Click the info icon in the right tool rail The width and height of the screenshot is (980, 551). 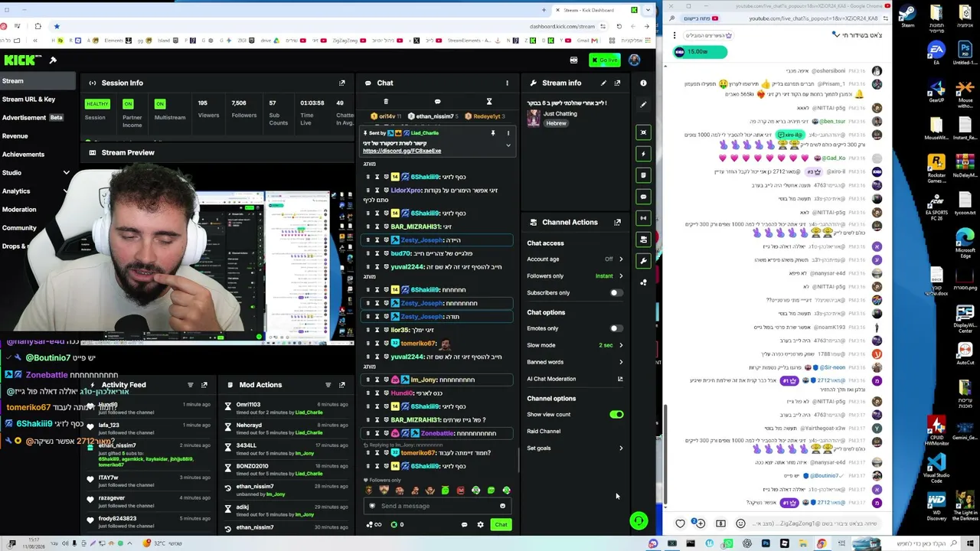point(643,83)
